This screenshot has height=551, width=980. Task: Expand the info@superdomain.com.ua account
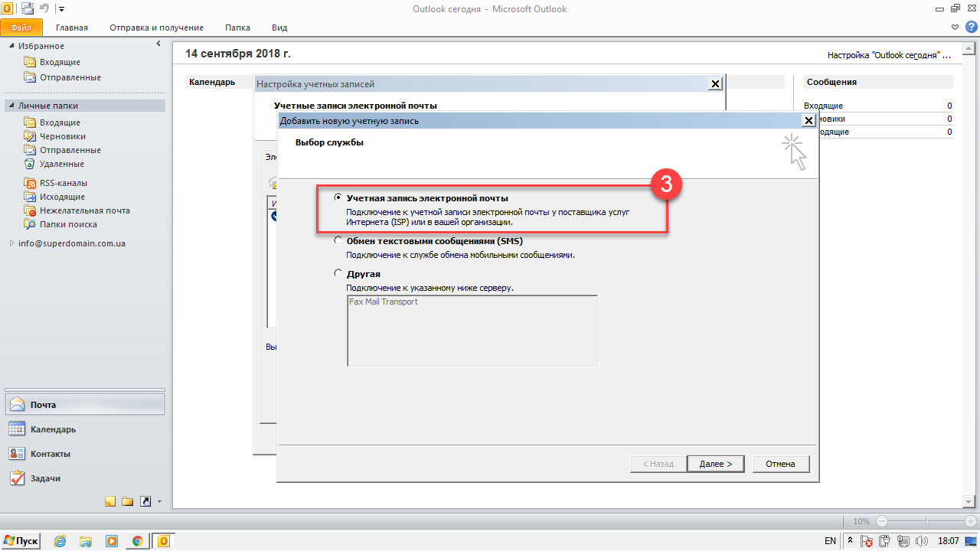(11, 243)
